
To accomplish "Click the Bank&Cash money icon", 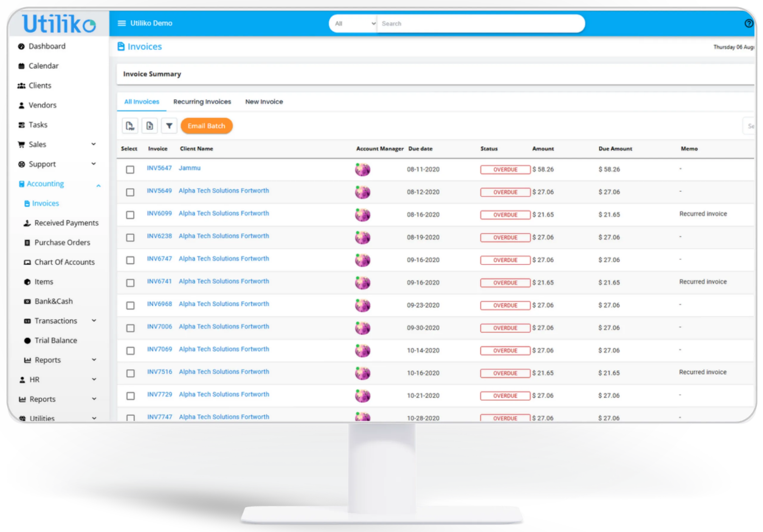I will point(27,301).
